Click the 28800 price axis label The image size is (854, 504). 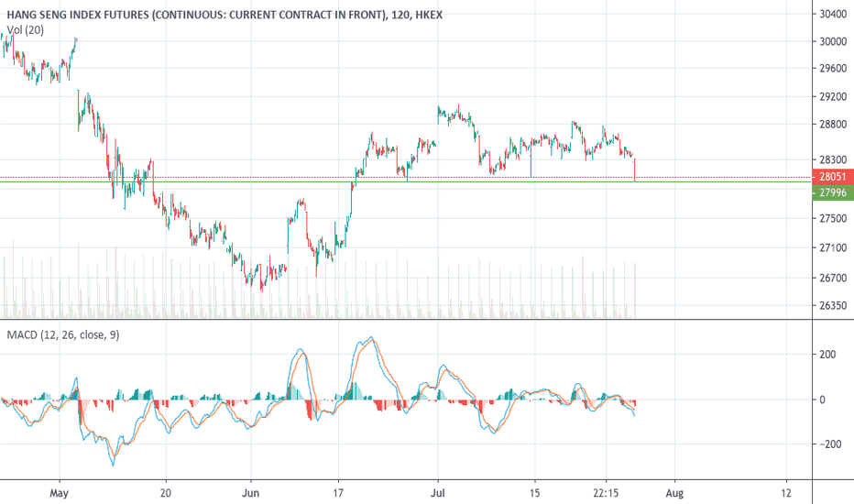point(833,125)
